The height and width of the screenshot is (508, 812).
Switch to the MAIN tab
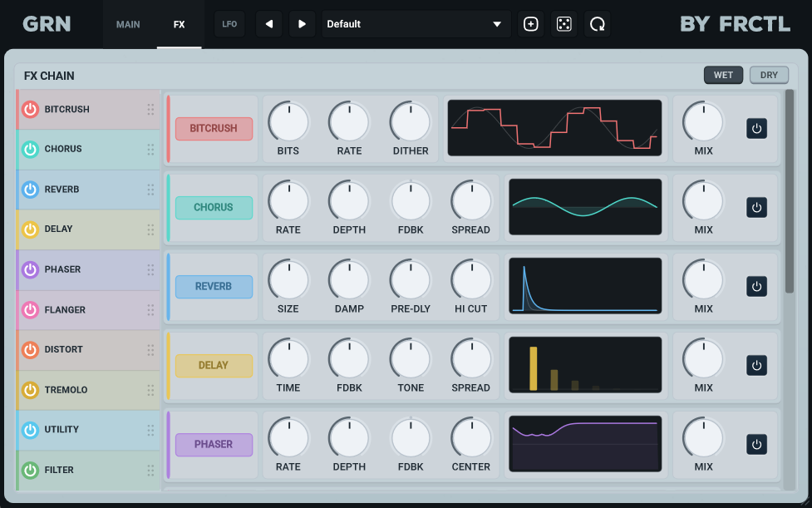128,24
